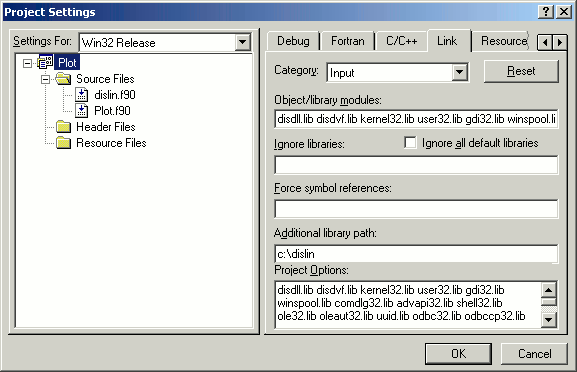Enable Ignore all default libraries checkbox
The width and height of the screenshot is (577, 372).
click(x=410, y=142)
